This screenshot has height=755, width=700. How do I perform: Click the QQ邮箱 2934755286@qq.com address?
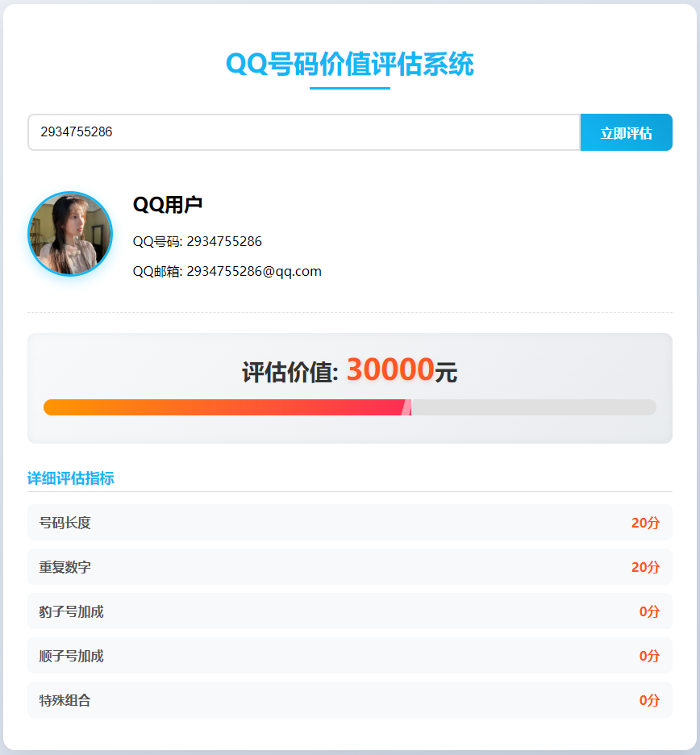227,272
